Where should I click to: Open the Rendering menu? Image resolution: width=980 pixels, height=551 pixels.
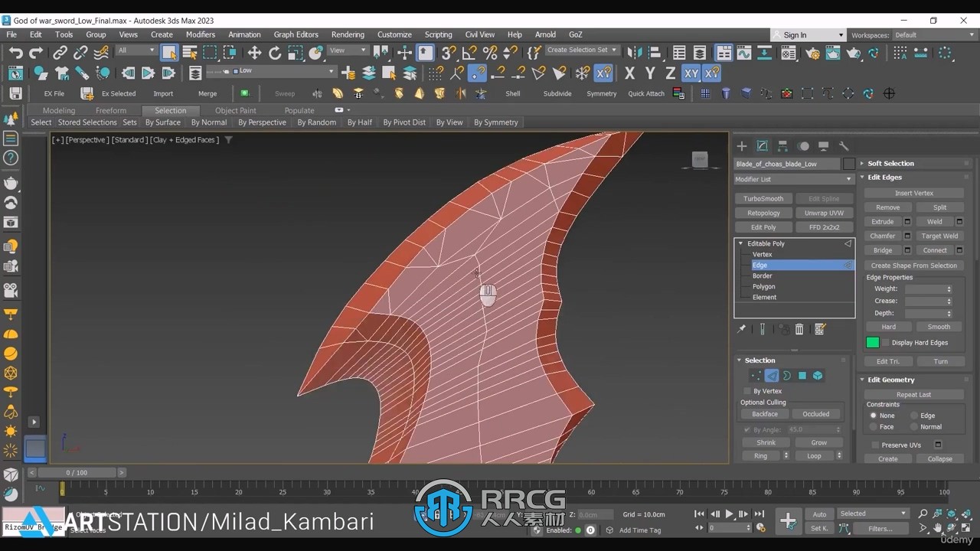tap(348, 34)
